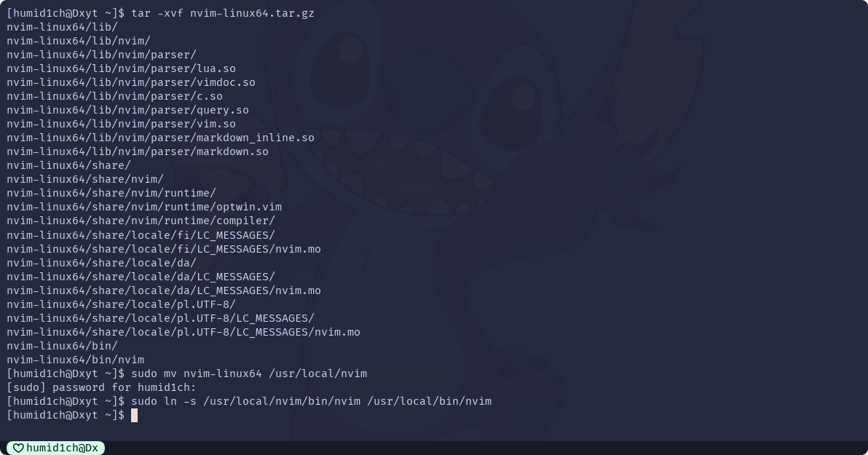This screenshot has width=868, height=455.
Task: Click the heart icon in the bottom tab
Action: click(18, 448)
